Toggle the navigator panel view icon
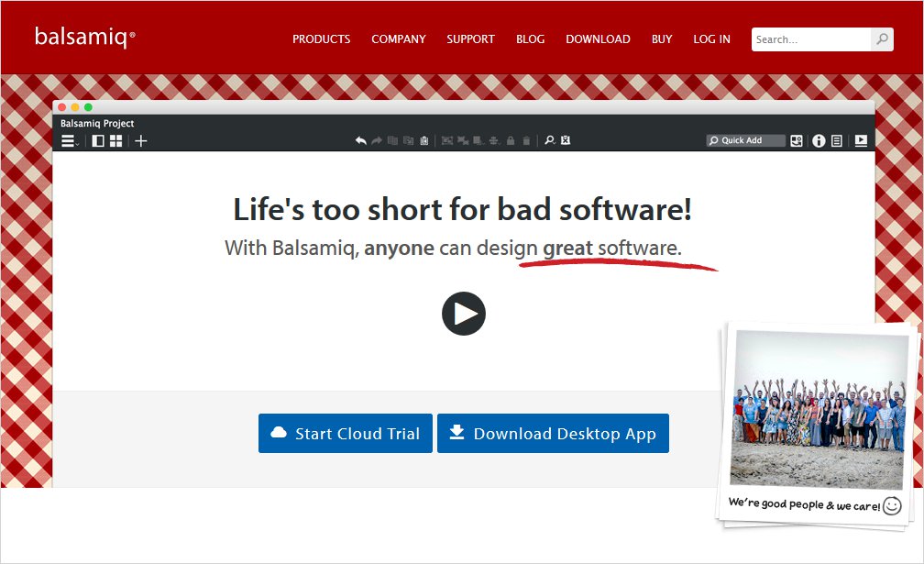The height and width of the screenshot is (564, 924). 98,141
